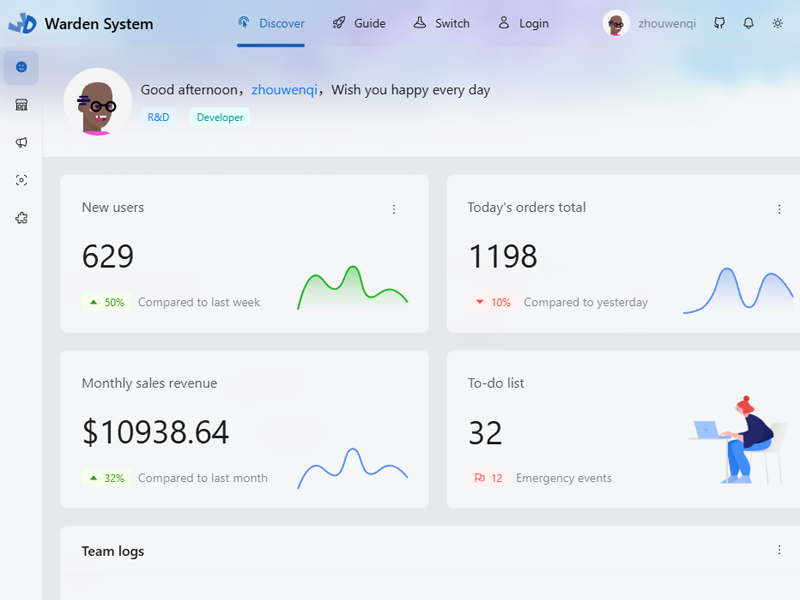This screenshot has width=800, height=600.
Task: Open the zhouwenqi user menu in header
Action: point(650,23)
